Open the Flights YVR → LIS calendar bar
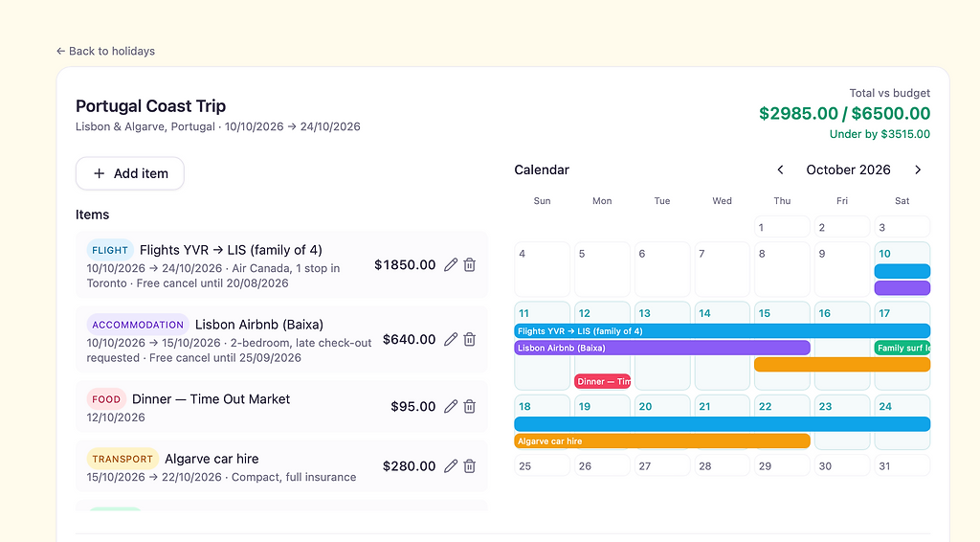Image resolution: width=980 pixels, height=542 pixels. [x=722, y=331]
